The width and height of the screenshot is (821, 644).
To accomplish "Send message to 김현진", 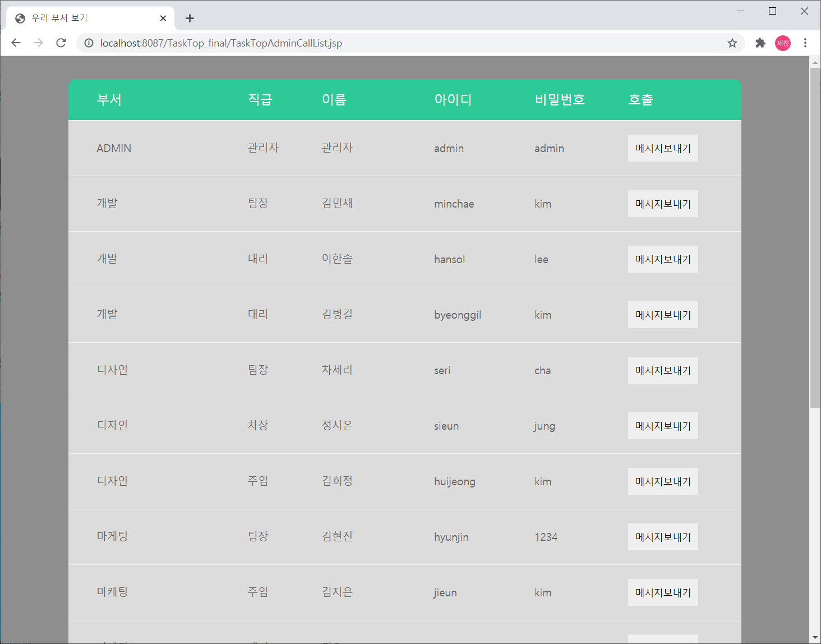I will [x=663, y=537].
